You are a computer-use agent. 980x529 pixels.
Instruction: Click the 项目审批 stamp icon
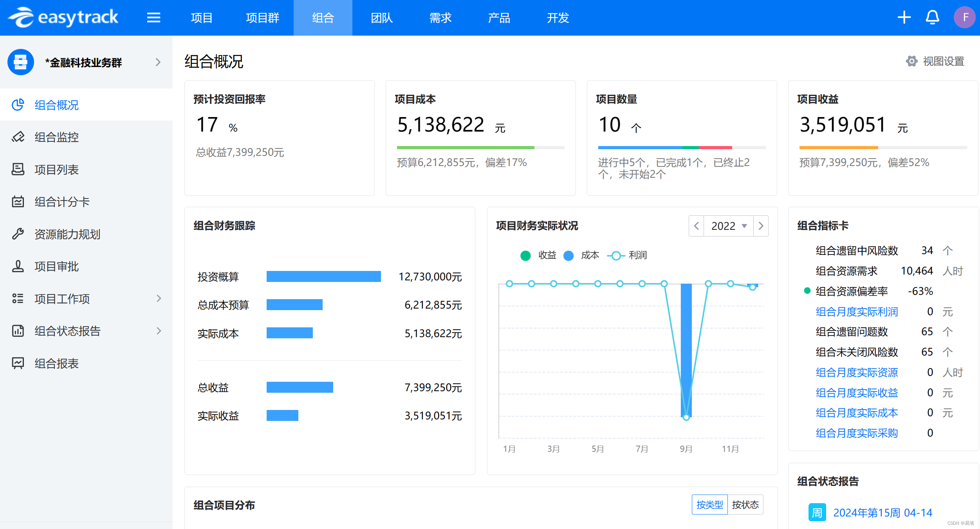click(x=18, y=266)
